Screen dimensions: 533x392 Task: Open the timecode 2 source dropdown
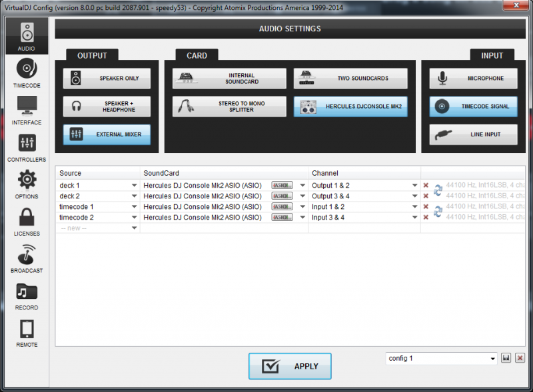(x=135, y=218)
